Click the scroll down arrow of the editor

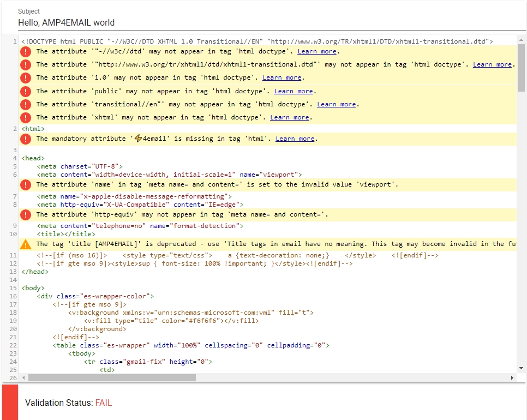[521, 369]
